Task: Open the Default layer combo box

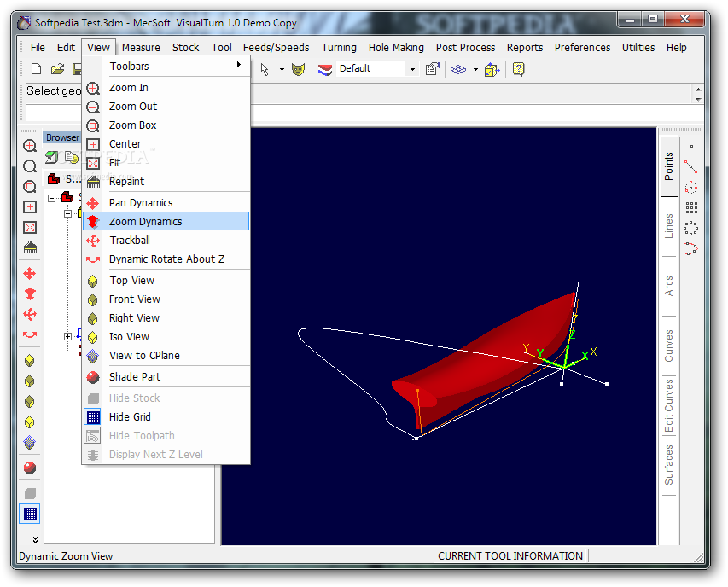Action: (376, 68)
